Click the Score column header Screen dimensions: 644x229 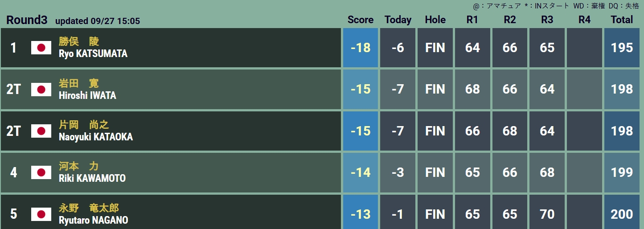pos(361,20)
